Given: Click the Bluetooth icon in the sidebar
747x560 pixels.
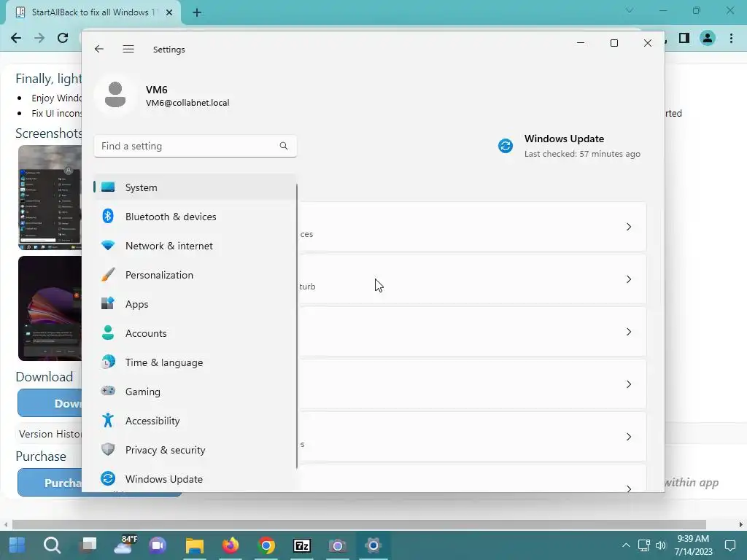Looking at the screenshot, I should (x=108, y=216).
